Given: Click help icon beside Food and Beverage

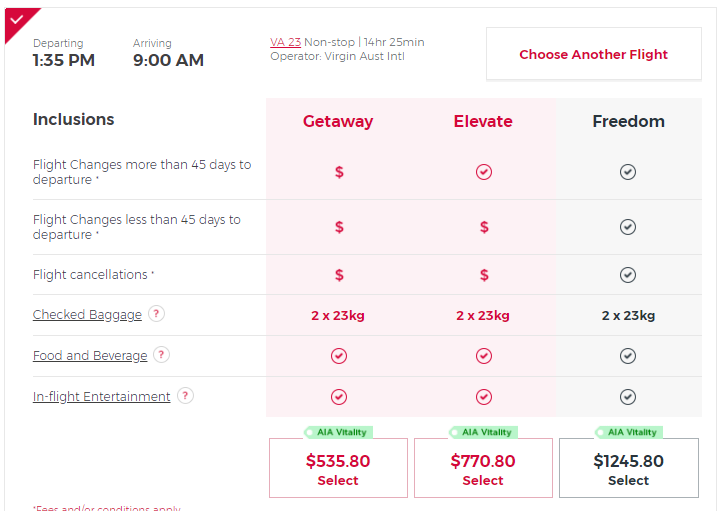Looking at the screenshot, I should 161,355.
